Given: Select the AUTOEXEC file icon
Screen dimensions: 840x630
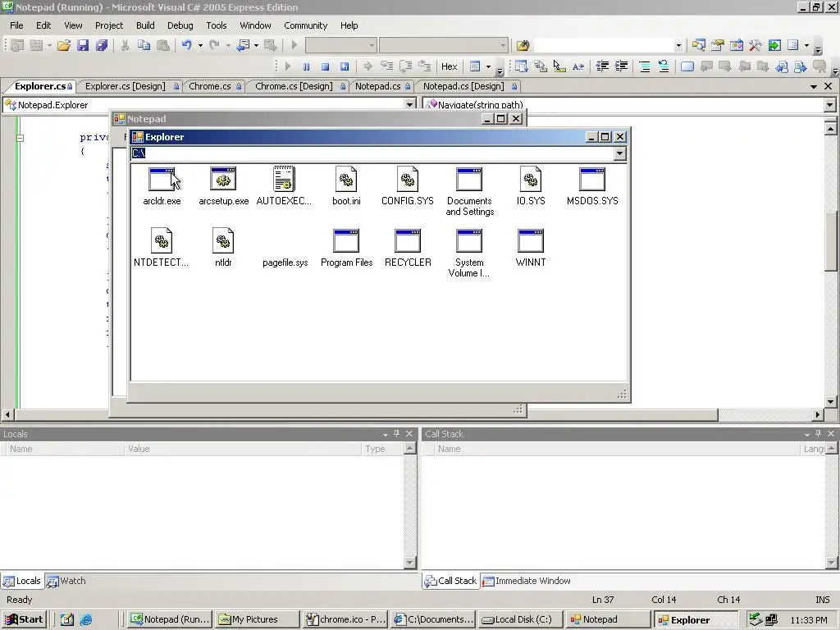Looking at the screenshot, I should pos(285,179).
